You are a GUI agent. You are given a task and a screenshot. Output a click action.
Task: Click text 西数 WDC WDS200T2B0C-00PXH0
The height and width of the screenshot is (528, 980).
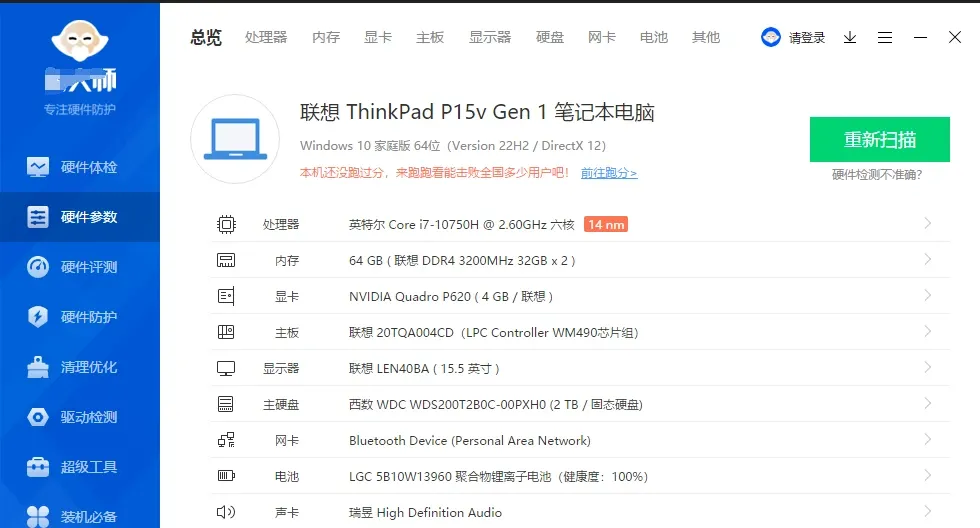pyautogui.click(x=447, y=405)
